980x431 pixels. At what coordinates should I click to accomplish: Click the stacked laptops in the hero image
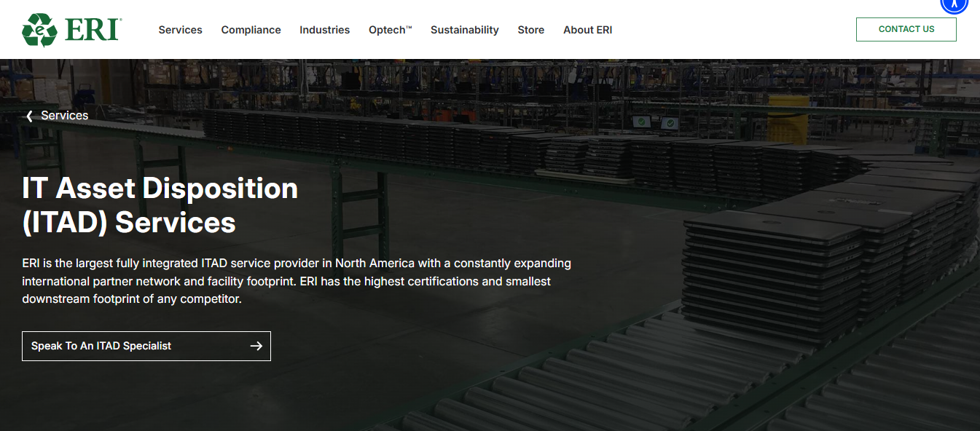coord(772,255)
